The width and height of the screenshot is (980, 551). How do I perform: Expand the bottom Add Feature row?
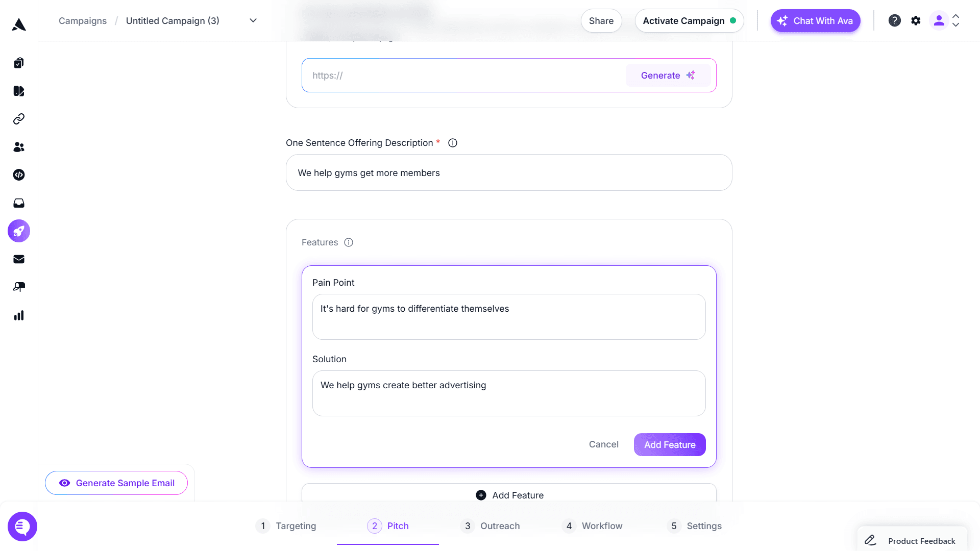(x=509, y=495)
